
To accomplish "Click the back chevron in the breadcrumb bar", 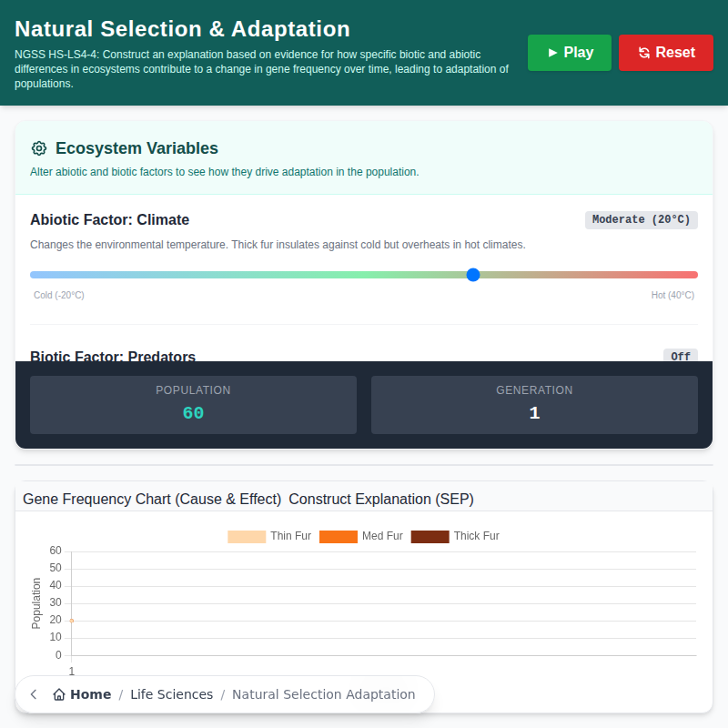I will pos(33,694).
